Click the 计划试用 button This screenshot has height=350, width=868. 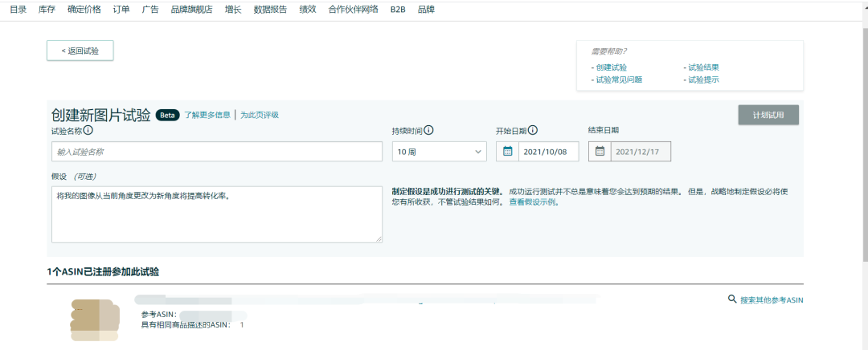[768, 115]
